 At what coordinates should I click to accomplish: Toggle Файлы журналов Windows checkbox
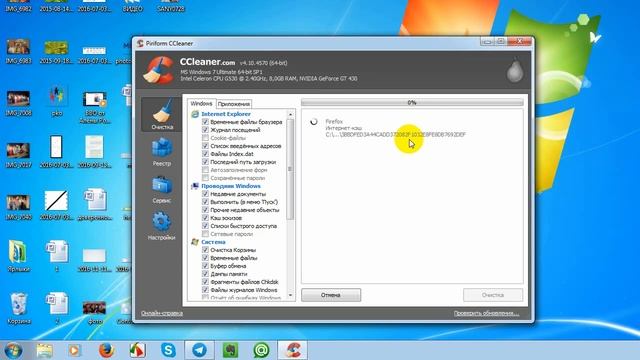[205, 290]
